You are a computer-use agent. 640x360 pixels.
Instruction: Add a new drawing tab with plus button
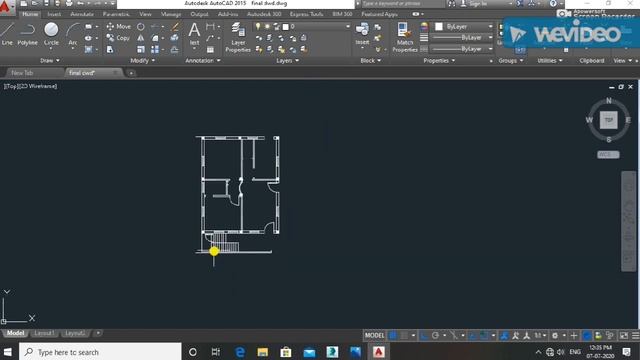(x=131, y=73)
